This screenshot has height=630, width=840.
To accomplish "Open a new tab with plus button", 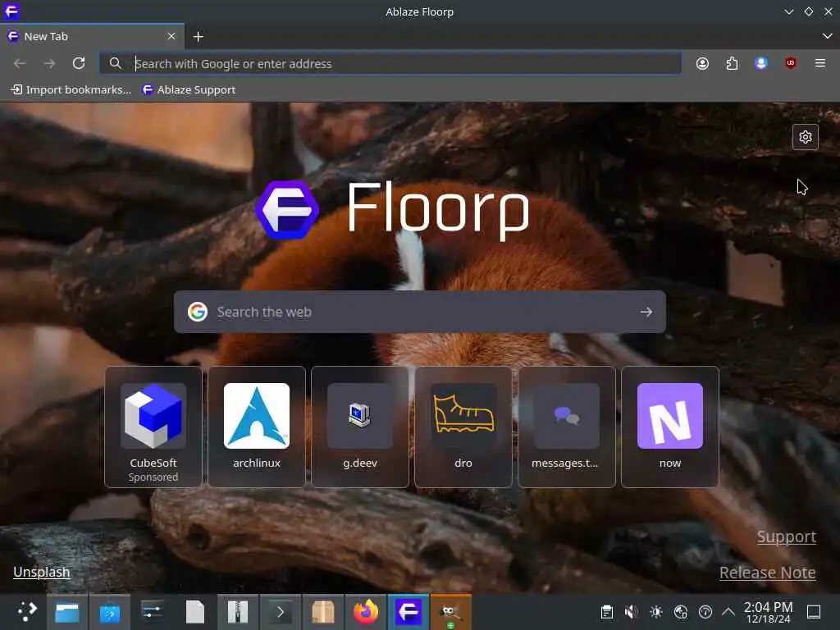I will (x=199, y=36).
